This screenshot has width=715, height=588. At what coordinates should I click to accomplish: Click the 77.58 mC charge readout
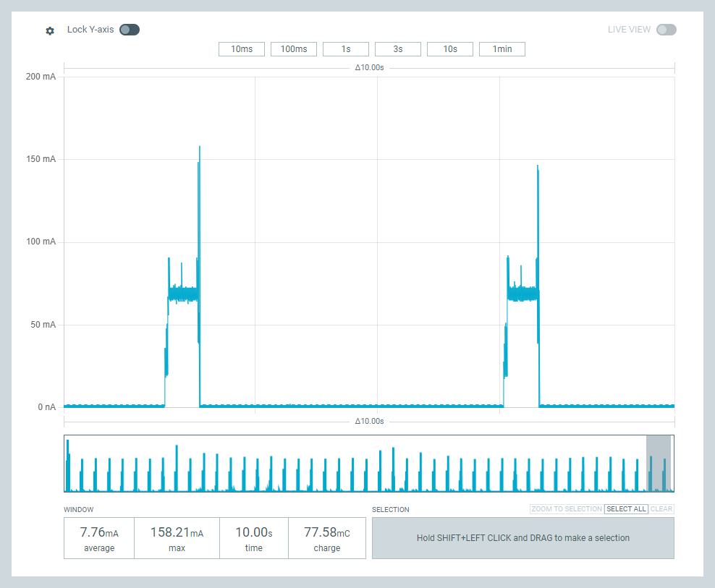point(326,538)
